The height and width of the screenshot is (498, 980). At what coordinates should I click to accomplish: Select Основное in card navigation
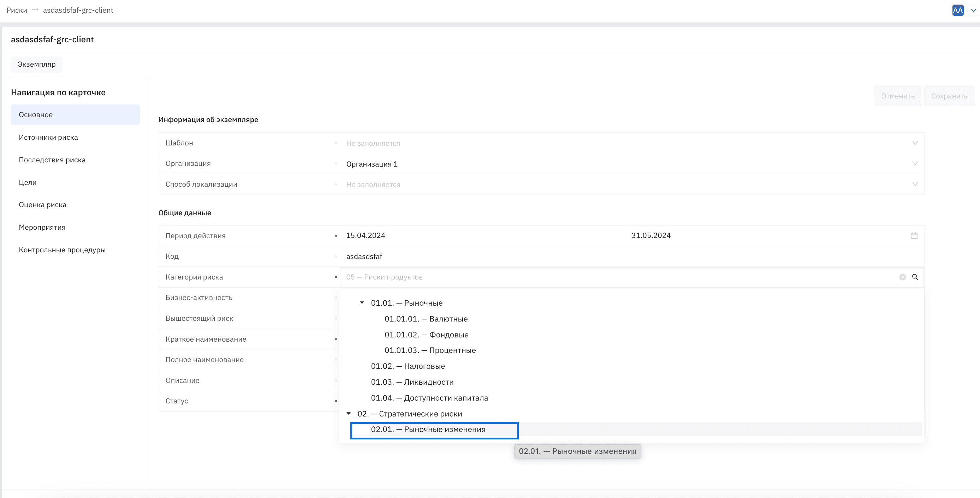(75, 115)
